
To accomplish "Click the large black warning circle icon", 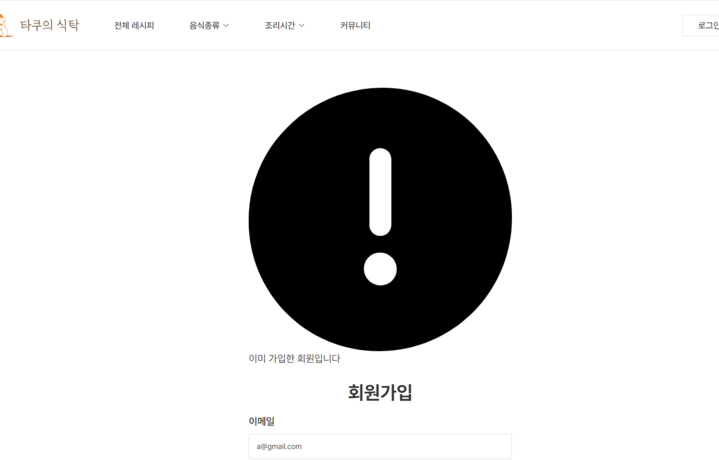I will [380, 219].
